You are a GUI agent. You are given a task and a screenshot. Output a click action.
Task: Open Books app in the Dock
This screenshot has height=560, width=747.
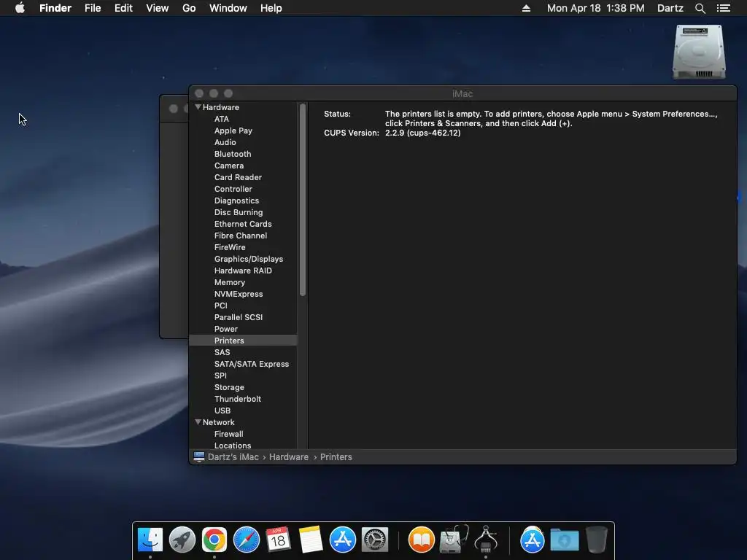(422, 540)
